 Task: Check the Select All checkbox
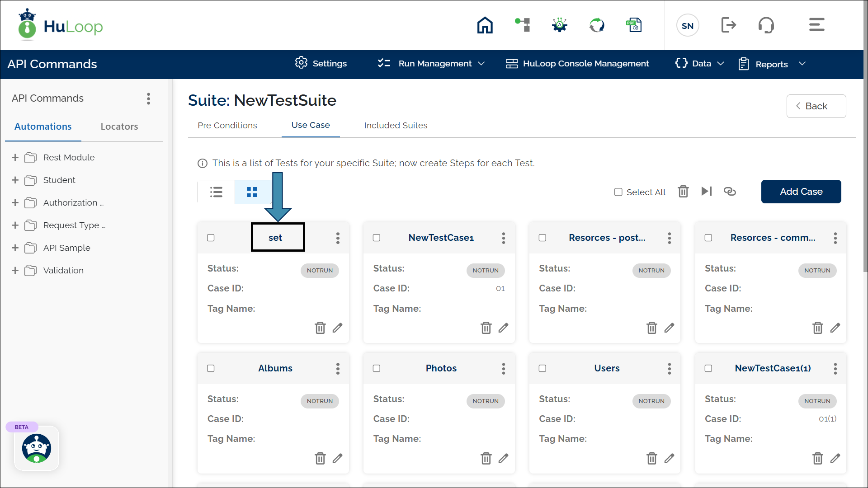tap(618, 192)
